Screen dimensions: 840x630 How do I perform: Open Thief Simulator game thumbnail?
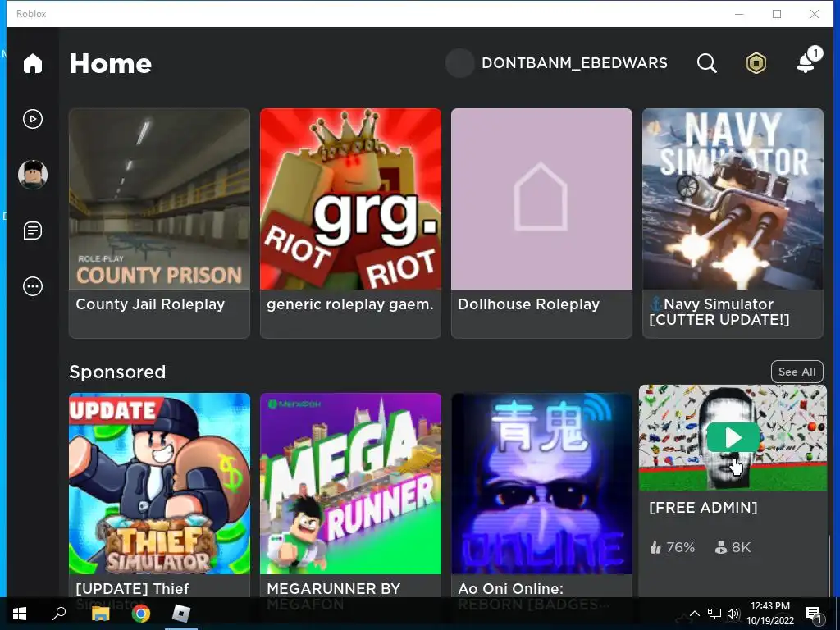pyautogui.click(x=159, y=483)
